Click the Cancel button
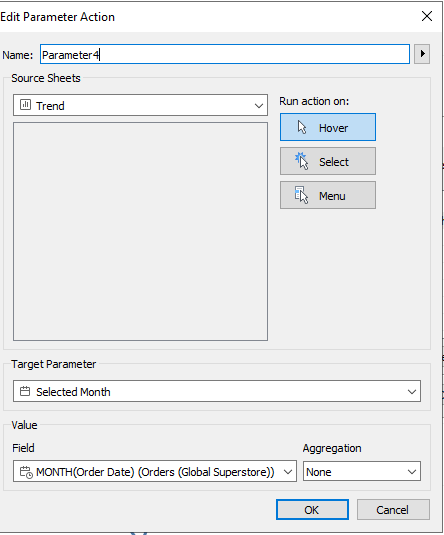The image size is (444, 535). [393, 510]
